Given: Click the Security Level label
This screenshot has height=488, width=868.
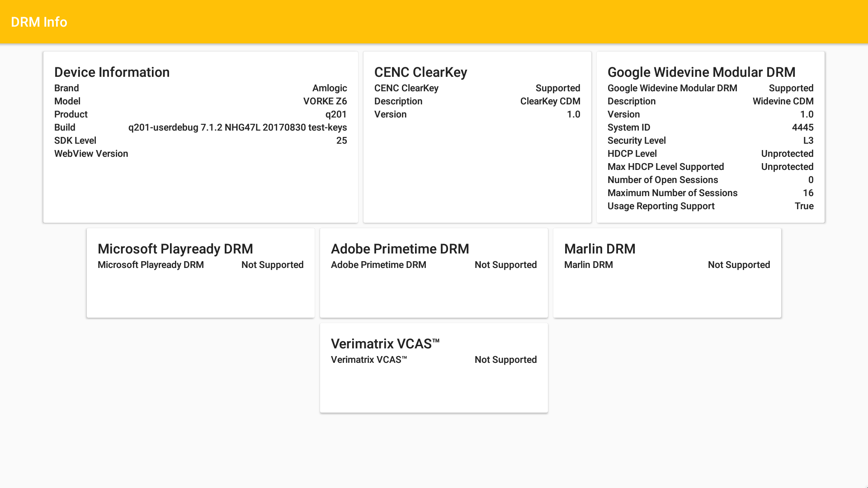Looking at the screenshot, I should [x=637, y=141].
